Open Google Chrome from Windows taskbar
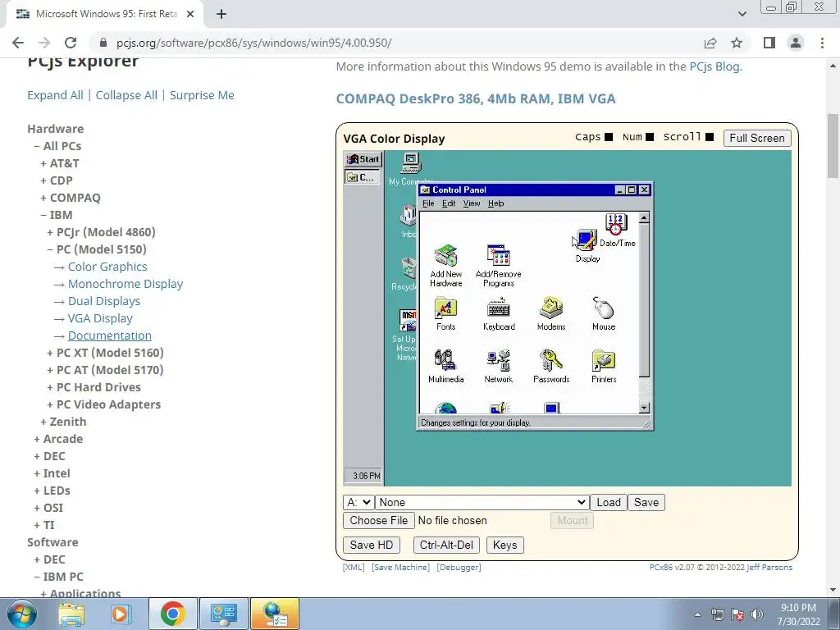The height and width of the screenshot is (630, 840). pos(172,614)
